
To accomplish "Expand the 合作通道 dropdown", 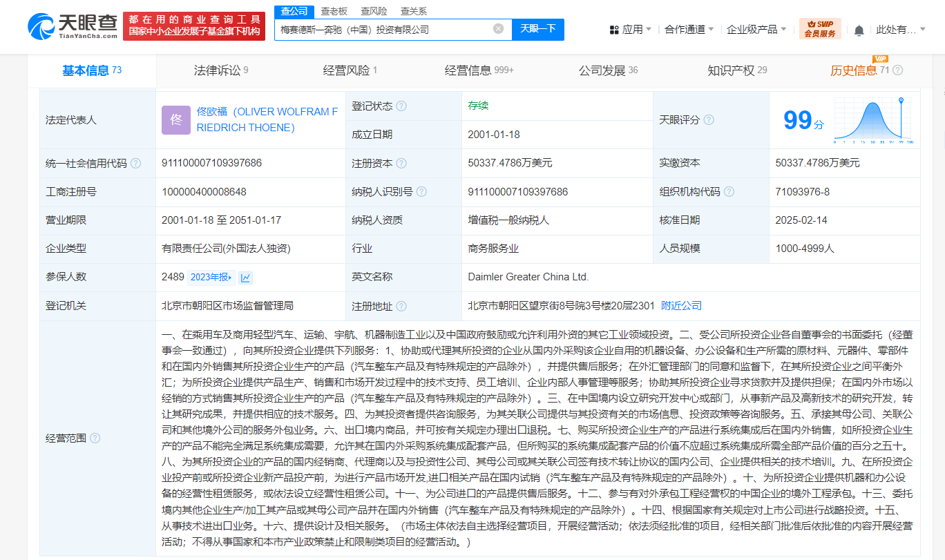I will click(x=689, y=30).
